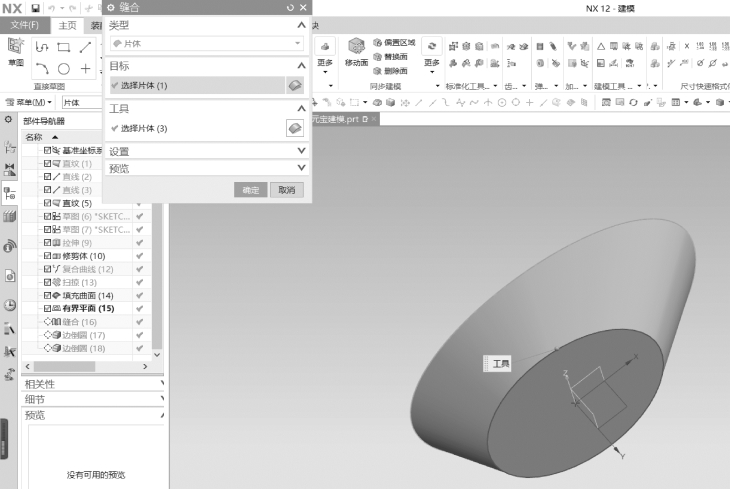This screenshot has height=489, width=730.
Task: Open the 类型 sheet body type dropdown
Action: point(205,44)
